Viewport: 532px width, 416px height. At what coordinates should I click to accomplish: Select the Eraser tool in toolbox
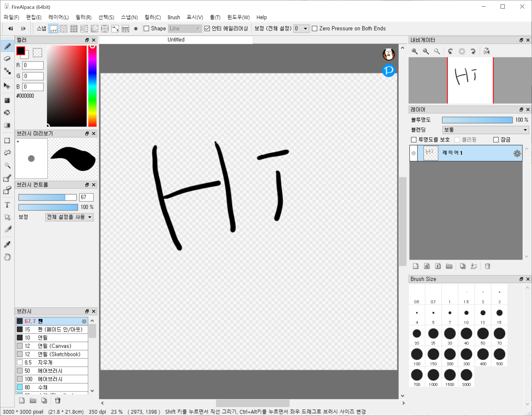click(x=7, y=58)
